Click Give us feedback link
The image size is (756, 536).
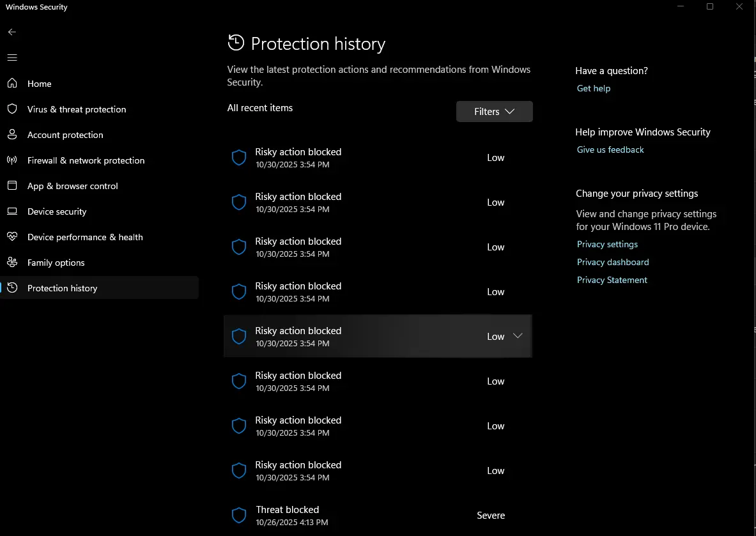pyautogui.click(x=610, y=149)
